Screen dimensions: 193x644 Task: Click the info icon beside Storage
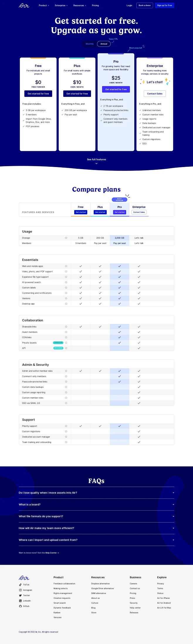(66, 238)
